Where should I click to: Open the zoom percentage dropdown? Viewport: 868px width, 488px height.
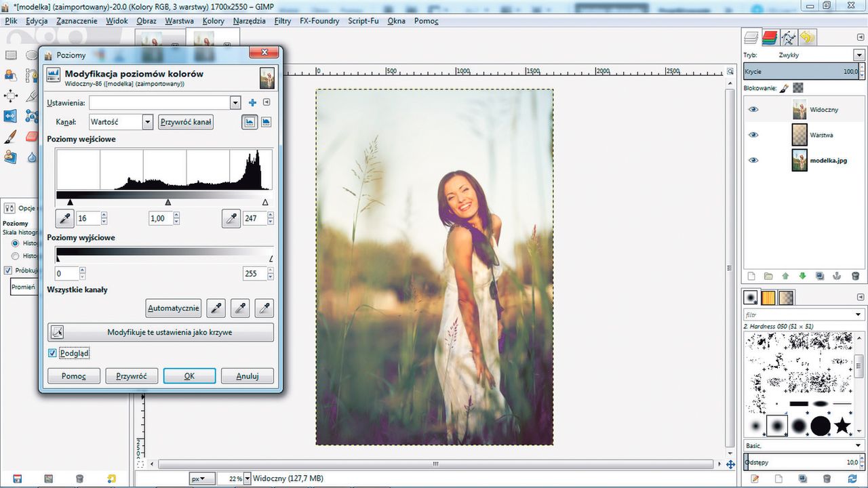(x=246, y=479)
